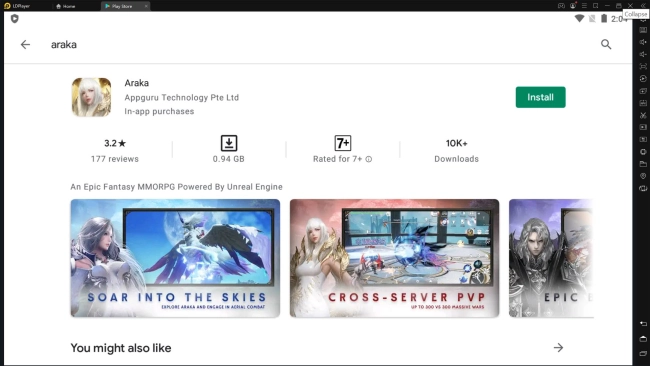Start the video recorder icon in sidebar
Viewport: 650px width, 366px height.
pos(643,127)
